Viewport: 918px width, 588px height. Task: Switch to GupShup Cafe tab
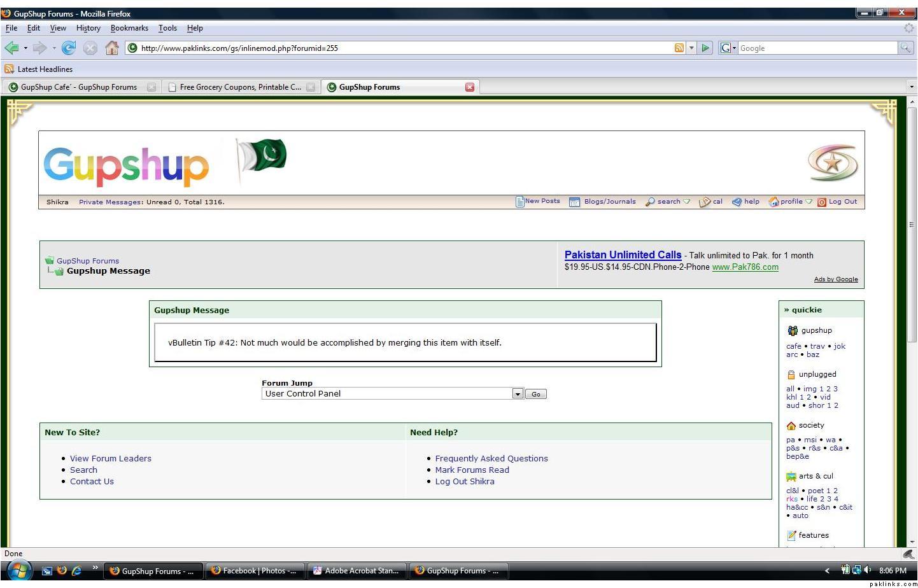[x=78, y=87]
